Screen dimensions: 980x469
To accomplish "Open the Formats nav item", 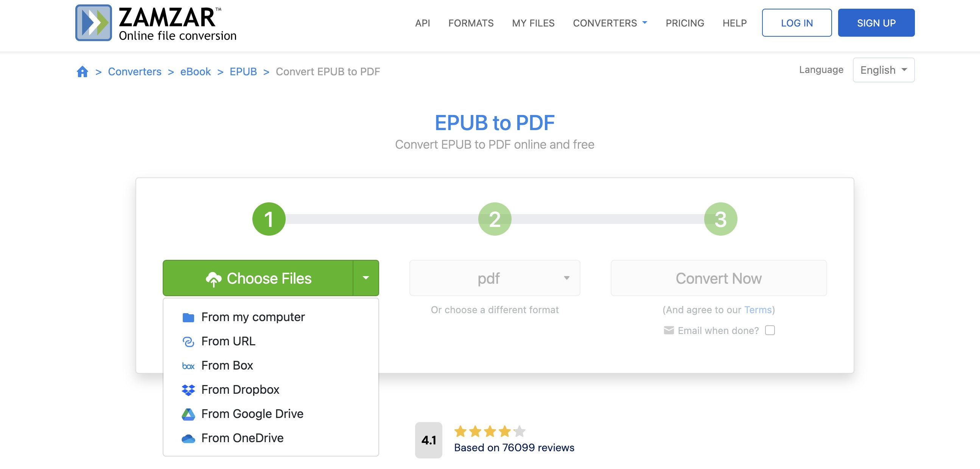I will (x=471, y=23).
